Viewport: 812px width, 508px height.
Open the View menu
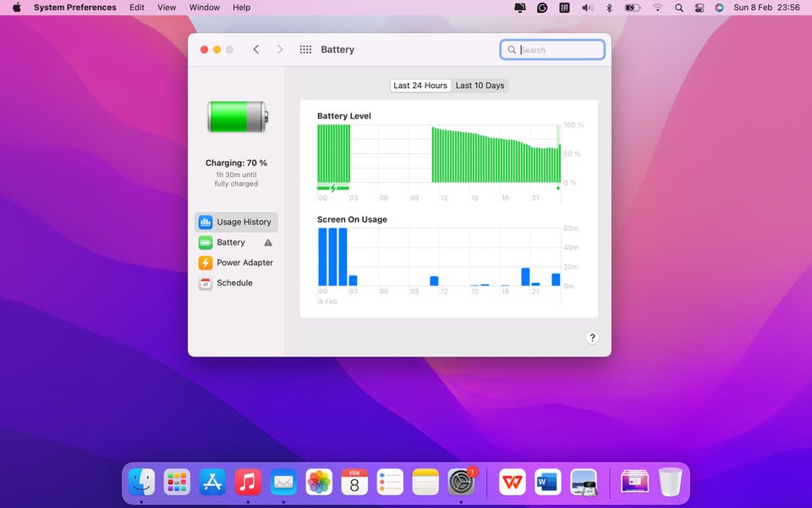click(167, 8)
